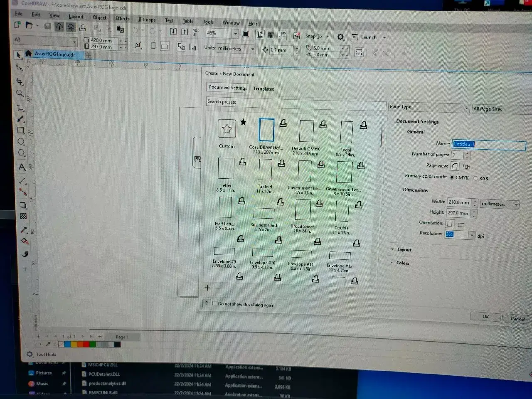Click the OK button
The image size is (532, 399).
click(485, 316)
